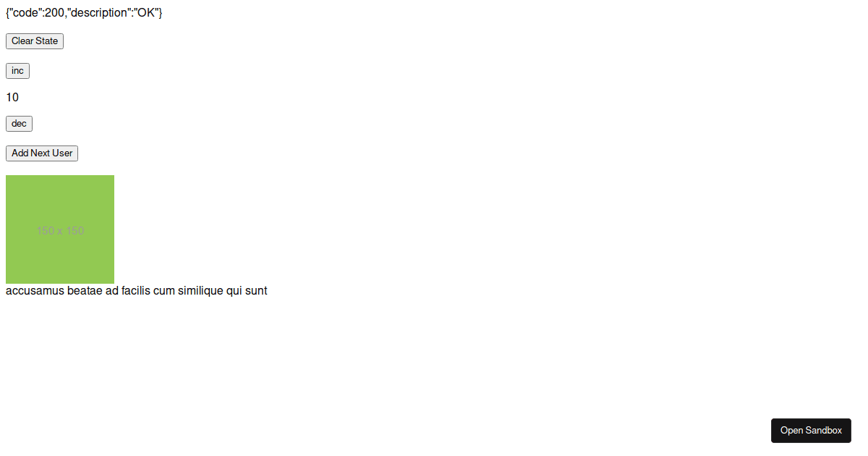Click the caption starting with accusamus beatae
This screenshot has width=868, height=456.
pos(137,291)
